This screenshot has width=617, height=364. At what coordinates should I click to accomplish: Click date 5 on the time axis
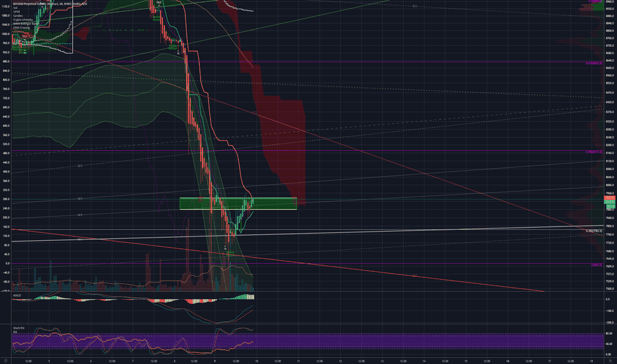coord(49,361)
